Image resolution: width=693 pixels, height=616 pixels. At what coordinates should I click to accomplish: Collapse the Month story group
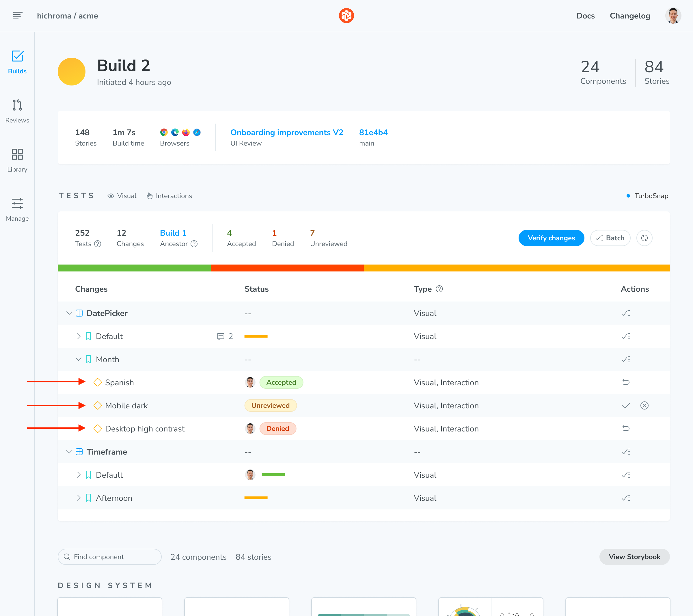78,359
